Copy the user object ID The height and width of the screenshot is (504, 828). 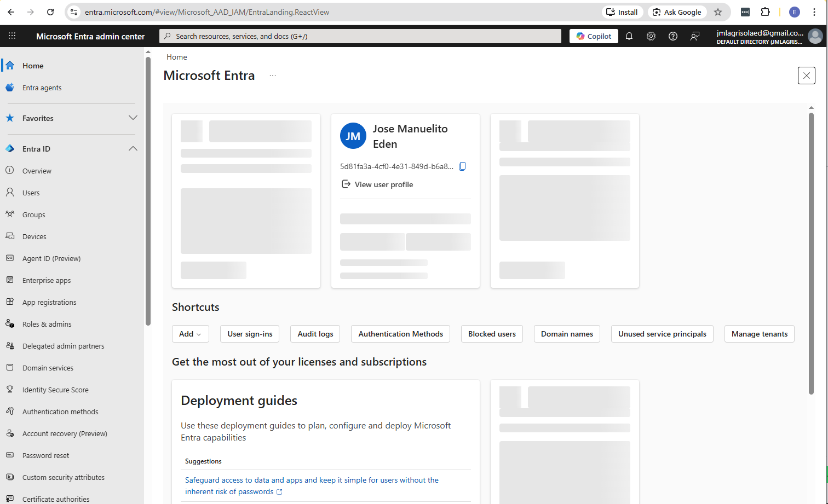(462, 166)
